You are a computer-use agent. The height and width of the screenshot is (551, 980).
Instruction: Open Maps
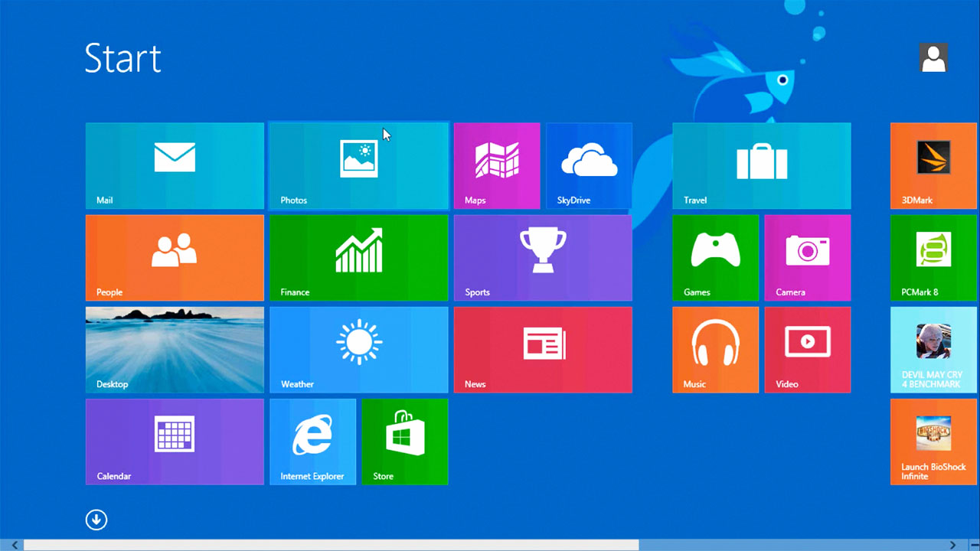click(497, 165)
